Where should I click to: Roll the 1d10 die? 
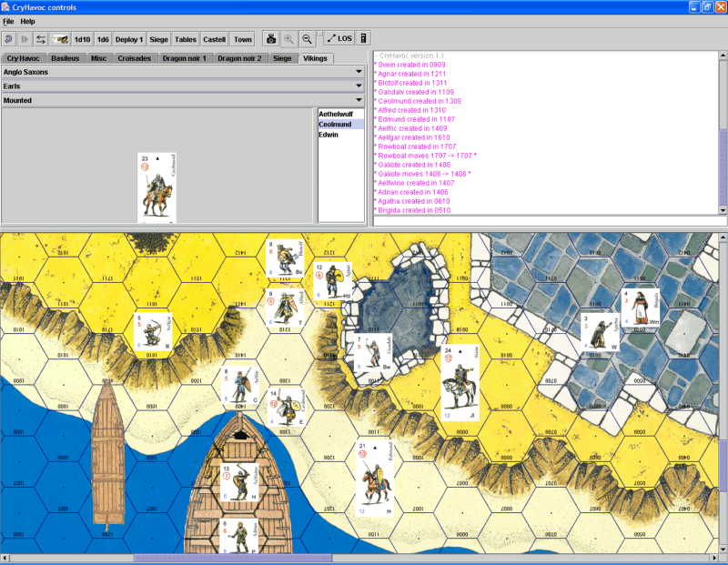82,39
